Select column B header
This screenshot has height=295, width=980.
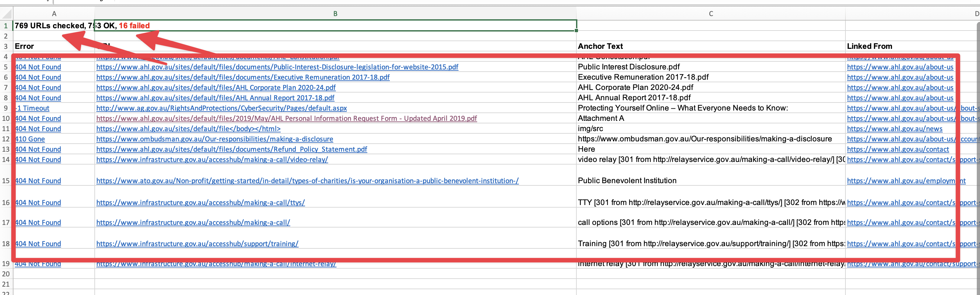click(335, 14)
